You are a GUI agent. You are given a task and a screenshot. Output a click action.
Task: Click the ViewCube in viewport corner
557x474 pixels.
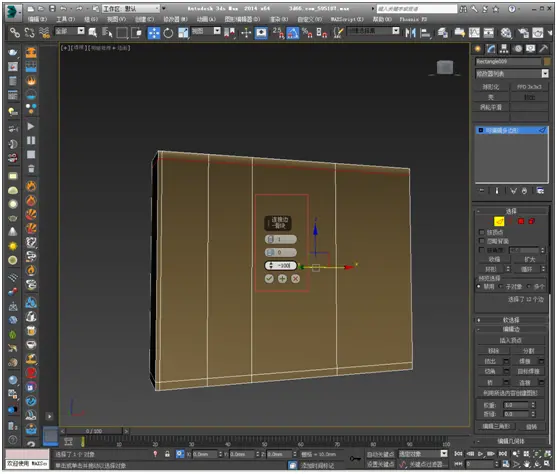point(445,68)
